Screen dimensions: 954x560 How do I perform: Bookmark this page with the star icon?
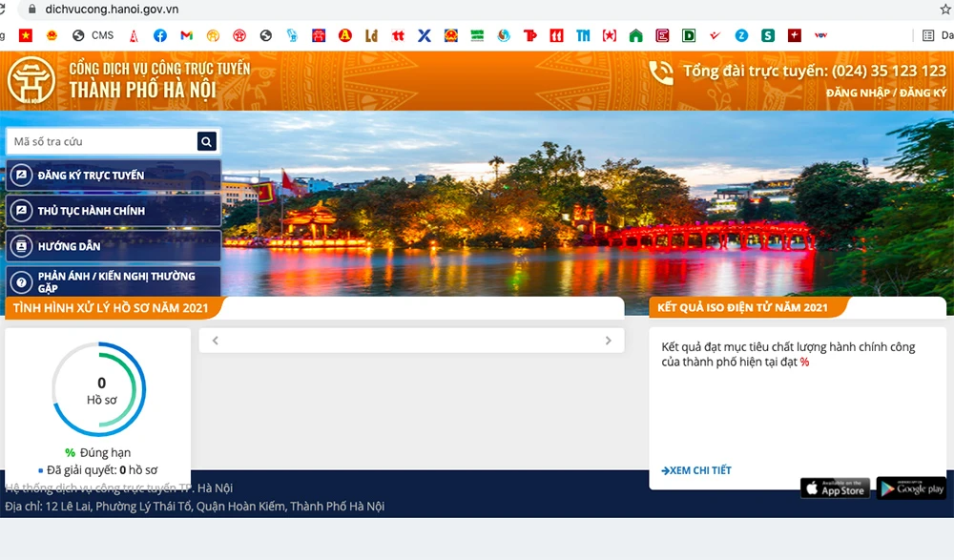(945, 10)
